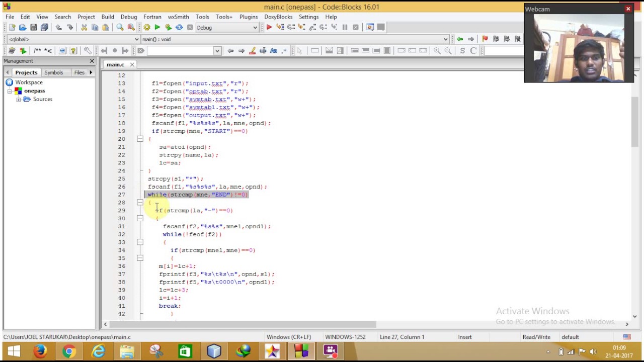The width and height of the screenshot is (644, 362).
Task: Copy the selected code
Action: [95, 28]
